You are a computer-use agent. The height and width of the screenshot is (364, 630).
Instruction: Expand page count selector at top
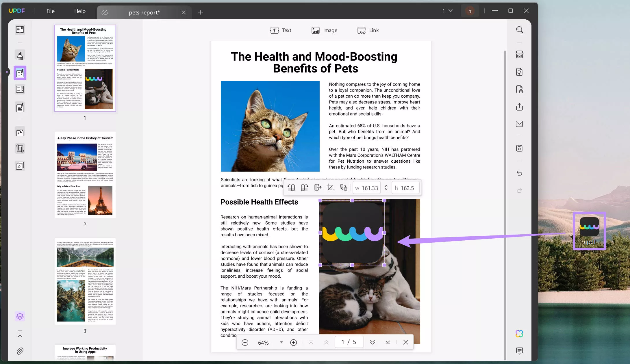[446, 11]
